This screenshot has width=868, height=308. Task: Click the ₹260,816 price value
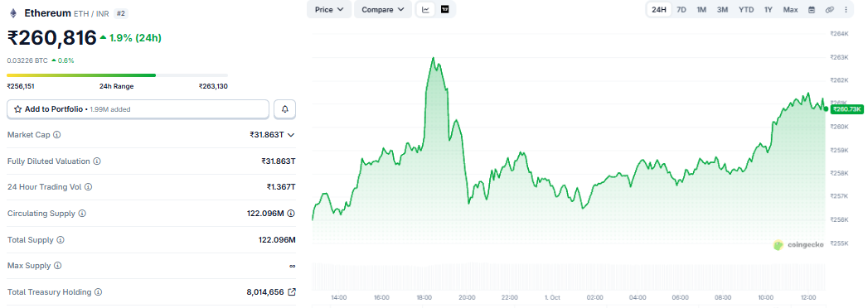pos(51,37)
